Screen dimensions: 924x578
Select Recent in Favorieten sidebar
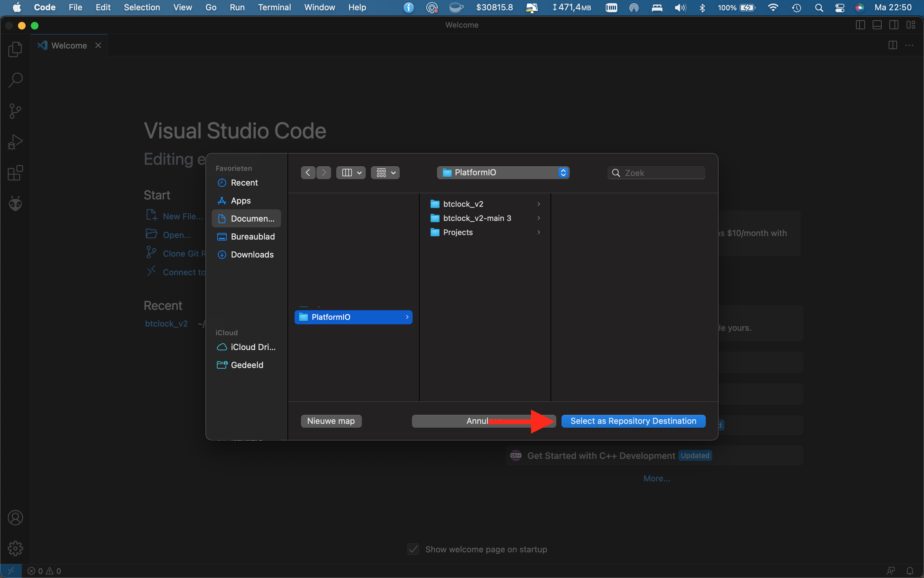[x=246, y=183]
